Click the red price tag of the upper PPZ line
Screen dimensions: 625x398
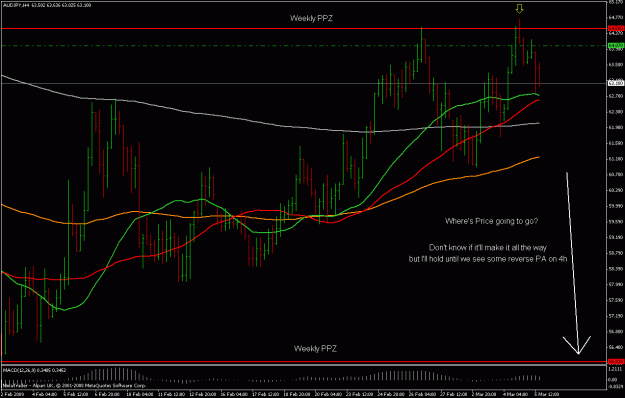[x=616, y=28]
